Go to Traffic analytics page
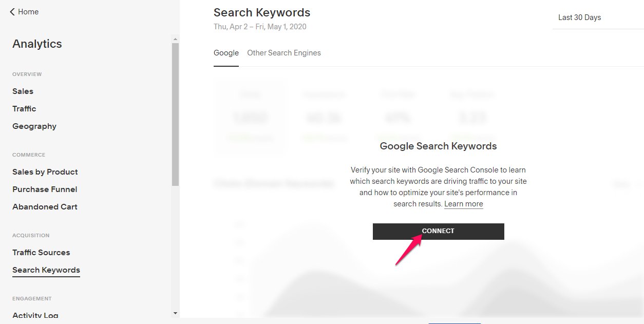 (x=24, y=109)
